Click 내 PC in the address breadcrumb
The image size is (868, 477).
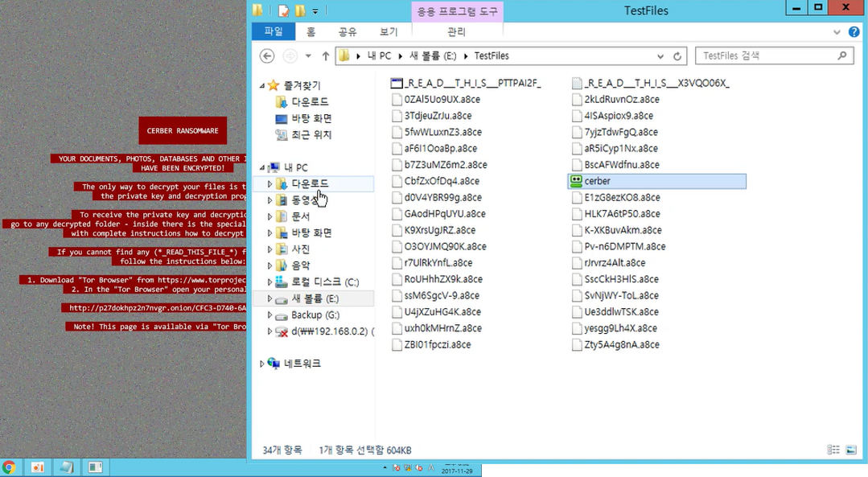tap(379, 56)
